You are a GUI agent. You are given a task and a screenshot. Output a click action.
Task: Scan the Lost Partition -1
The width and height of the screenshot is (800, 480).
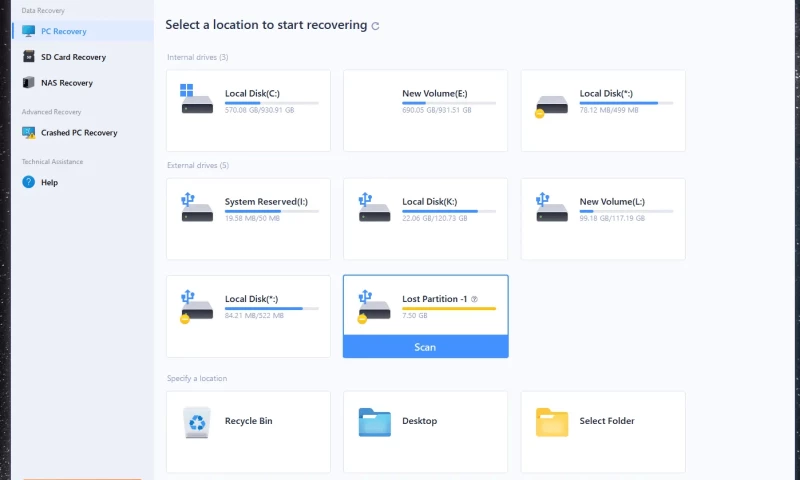point(426,347)
